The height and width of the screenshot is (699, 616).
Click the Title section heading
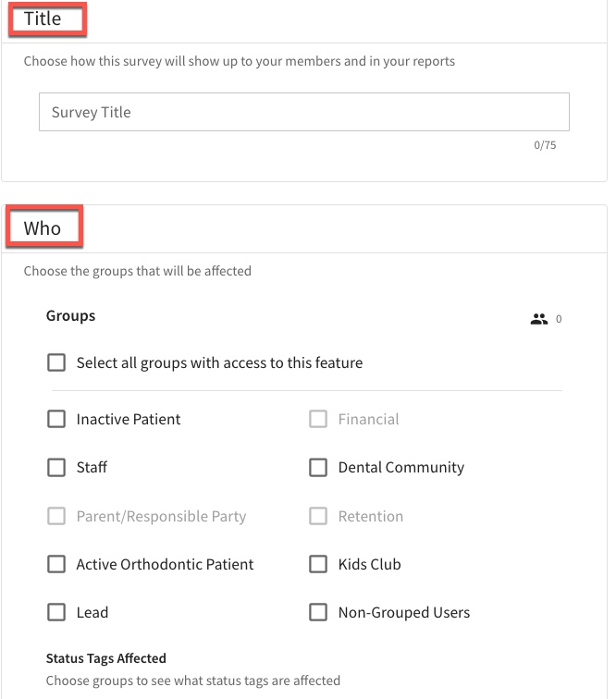[43, 18]
